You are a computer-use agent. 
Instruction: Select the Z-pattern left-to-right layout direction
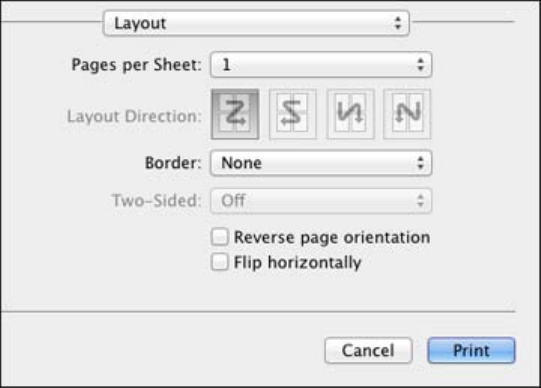coord(235,114)
